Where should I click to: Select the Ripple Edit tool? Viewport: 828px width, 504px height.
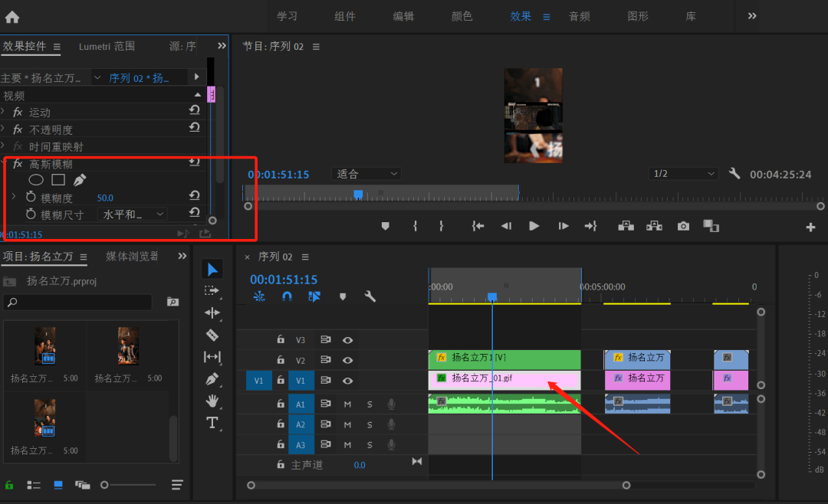(x=212, y=313)
